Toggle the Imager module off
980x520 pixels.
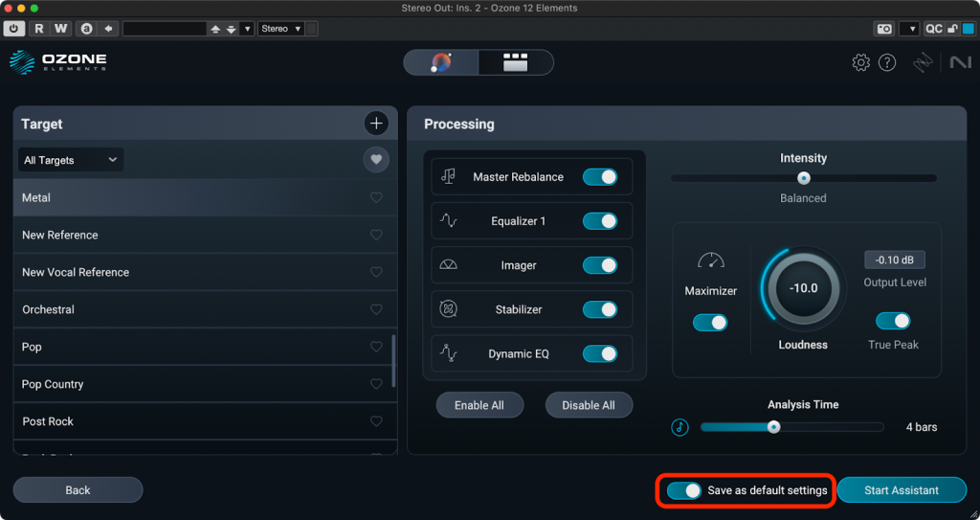600,265
